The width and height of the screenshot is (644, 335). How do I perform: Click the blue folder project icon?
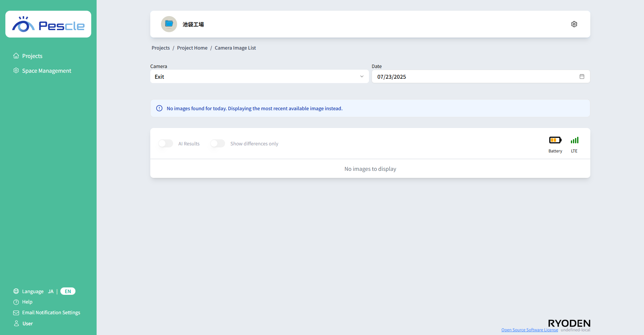[x=169, y=24]
